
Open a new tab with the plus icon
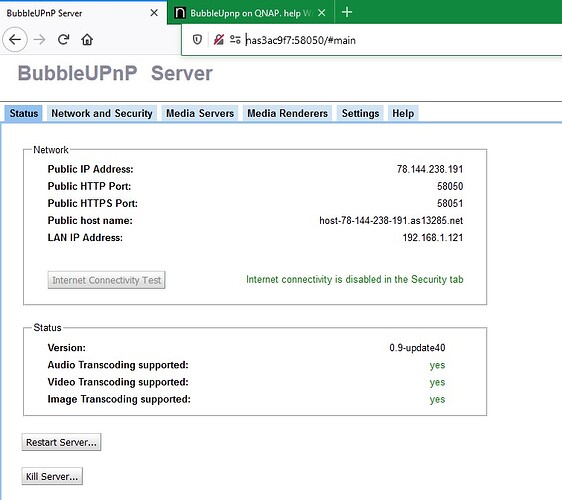347,13
